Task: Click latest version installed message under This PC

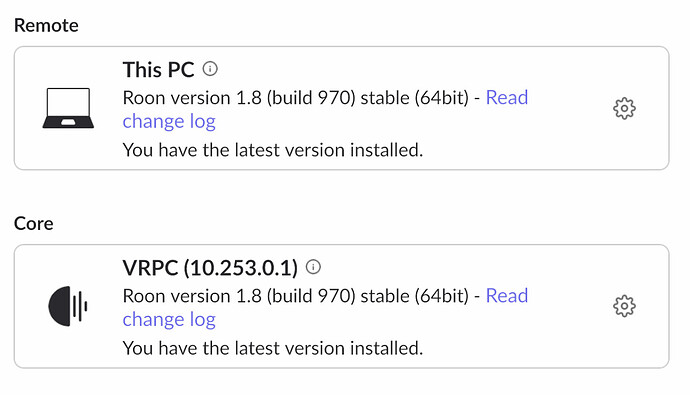Action: pos(272,150)
